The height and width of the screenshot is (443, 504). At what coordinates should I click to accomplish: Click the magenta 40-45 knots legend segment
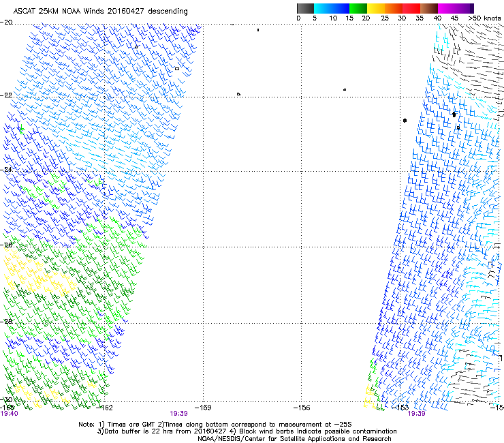point(447,8)
